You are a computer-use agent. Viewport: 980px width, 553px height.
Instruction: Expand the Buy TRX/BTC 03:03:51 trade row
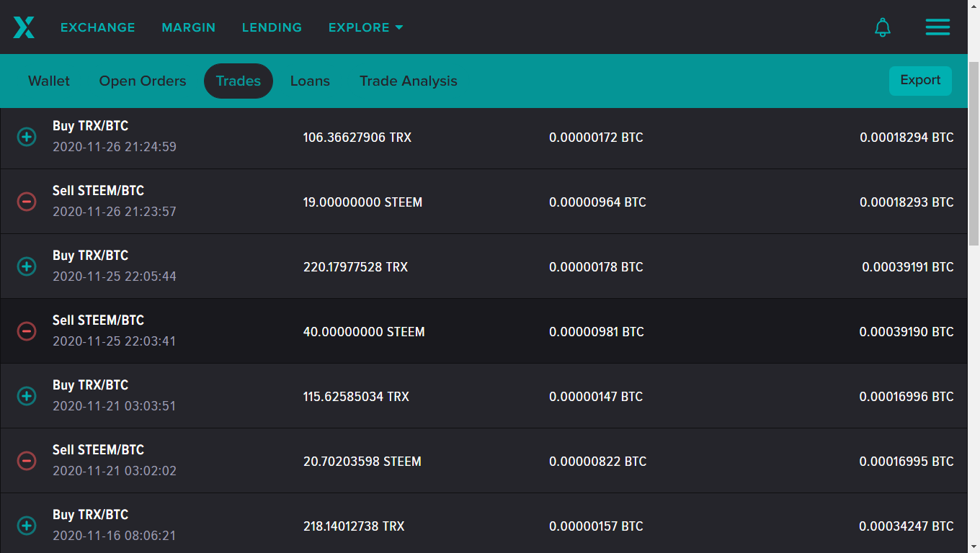pos(27,396)
